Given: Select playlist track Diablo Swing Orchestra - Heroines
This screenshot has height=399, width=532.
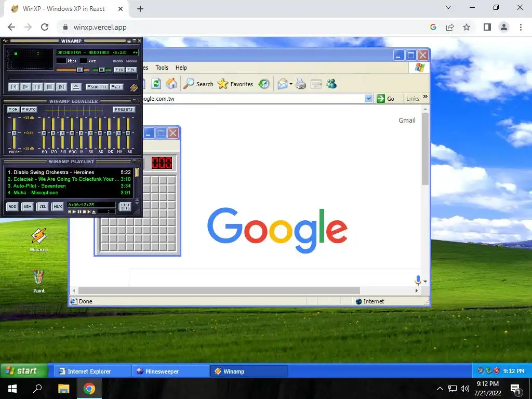Looking at the screenshot, I should [x=69, y=172].
